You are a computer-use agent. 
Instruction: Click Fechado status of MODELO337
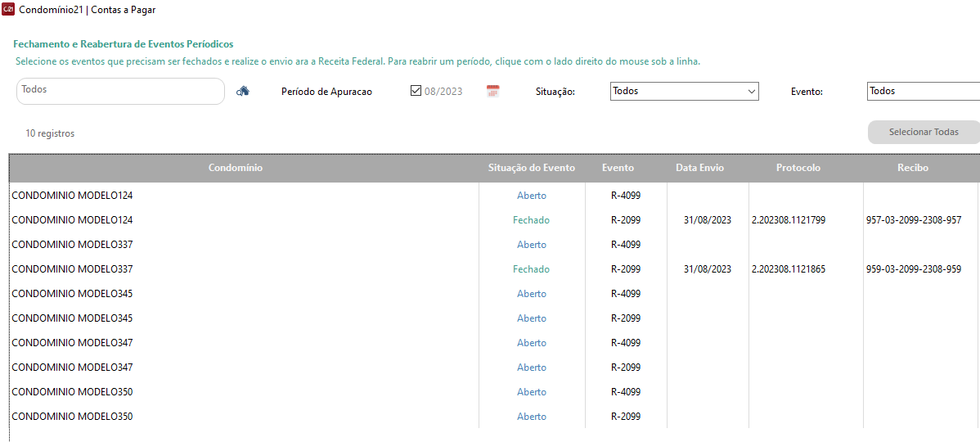[531, 268]
